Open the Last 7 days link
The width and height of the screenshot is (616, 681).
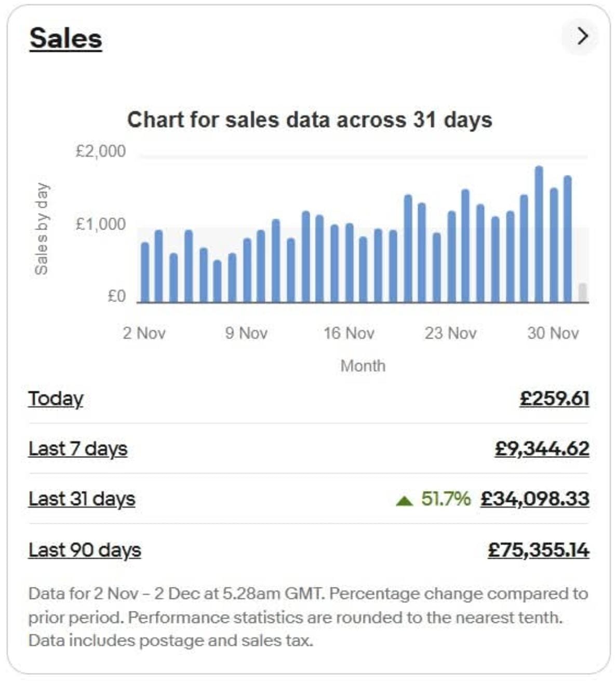pos(78,448)
